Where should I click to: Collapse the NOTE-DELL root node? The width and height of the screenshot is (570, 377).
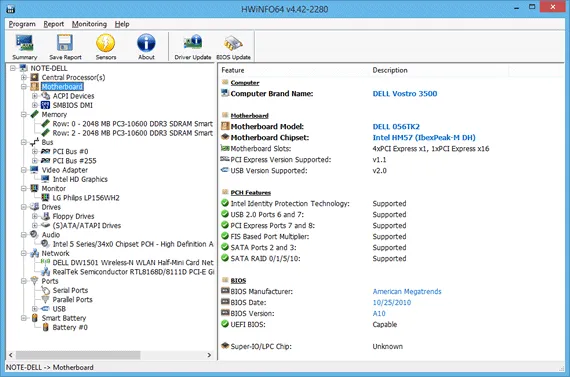coord(13,68)
